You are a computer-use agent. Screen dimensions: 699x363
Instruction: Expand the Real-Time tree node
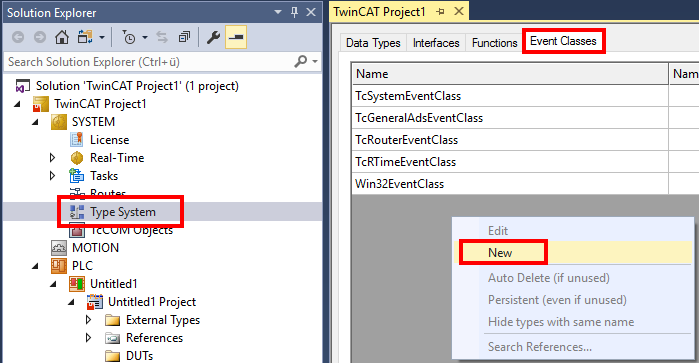tap(52, 158)
